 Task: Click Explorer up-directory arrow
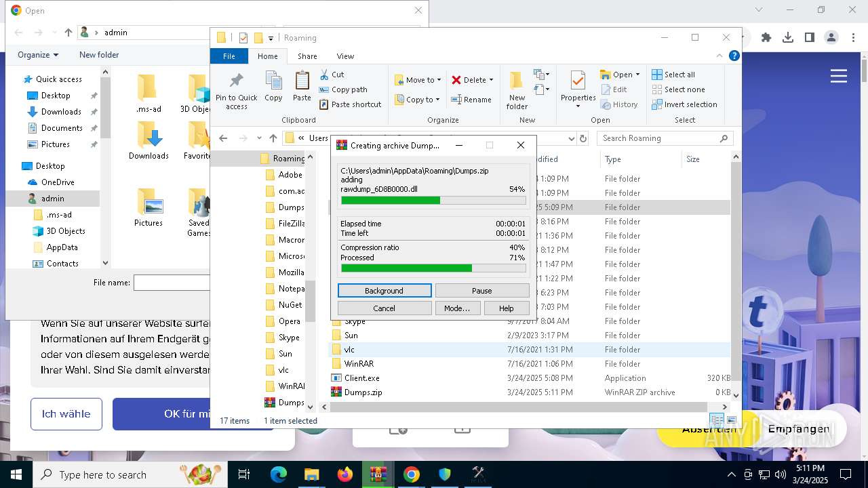tap(273, 138)
